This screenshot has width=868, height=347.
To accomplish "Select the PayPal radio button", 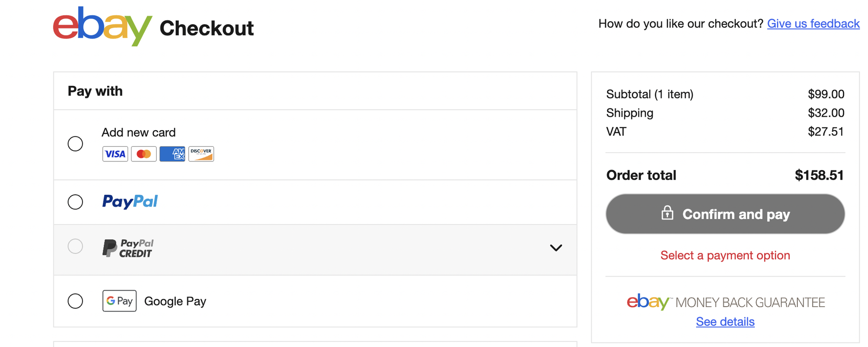I will 76,202.
